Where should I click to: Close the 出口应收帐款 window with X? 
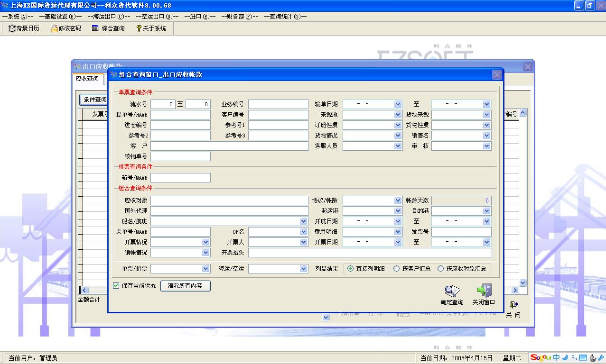click(x=528, y=67)
